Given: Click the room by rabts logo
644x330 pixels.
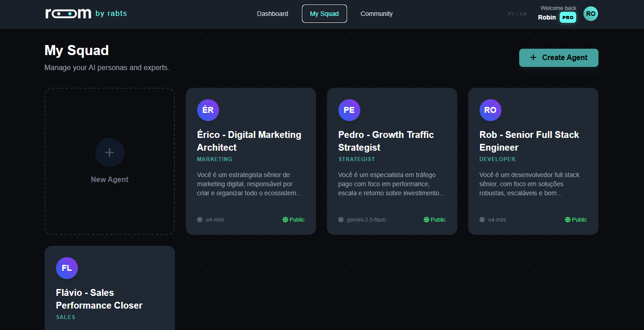Looking at the screenshot, I should point(86,13).
